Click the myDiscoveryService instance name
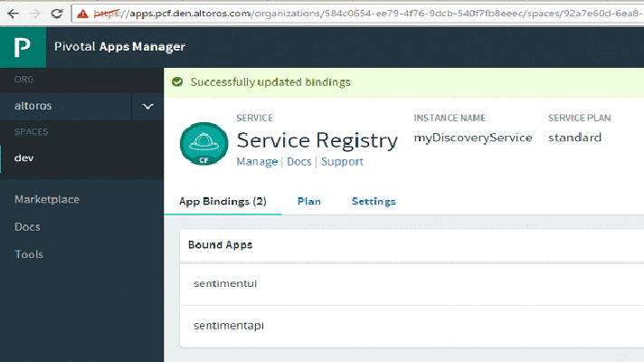Screen dimensions: 644x362 pyautogui.click(x=473, y=138)
